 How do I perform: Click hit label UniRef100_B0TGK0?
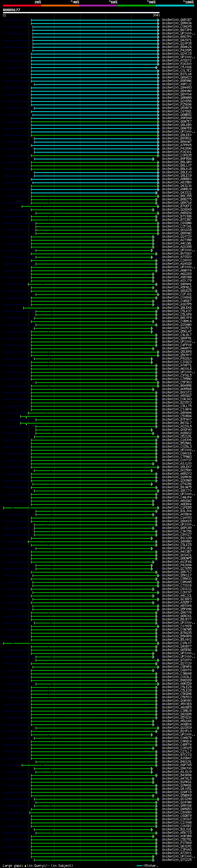pyautogui.click(x=177, y=254)
